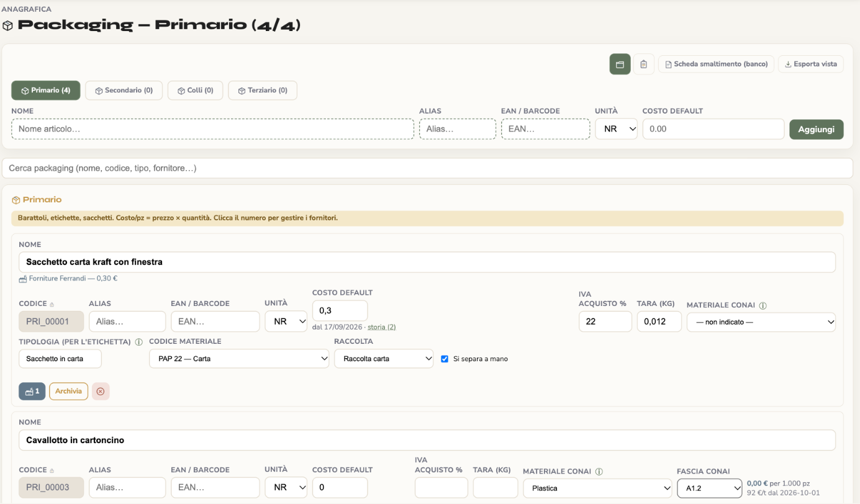This screenshot has width=860, height=504.
Task: Open Codice materiale dropdown PAP 22 — Carta
Action: tap(239, 359)
